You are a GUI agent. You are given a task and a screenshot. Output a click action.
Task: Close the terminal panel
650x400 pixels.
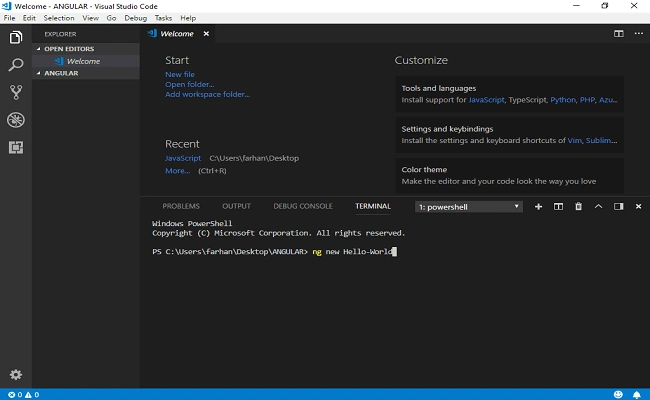click(x=638, y=206)
